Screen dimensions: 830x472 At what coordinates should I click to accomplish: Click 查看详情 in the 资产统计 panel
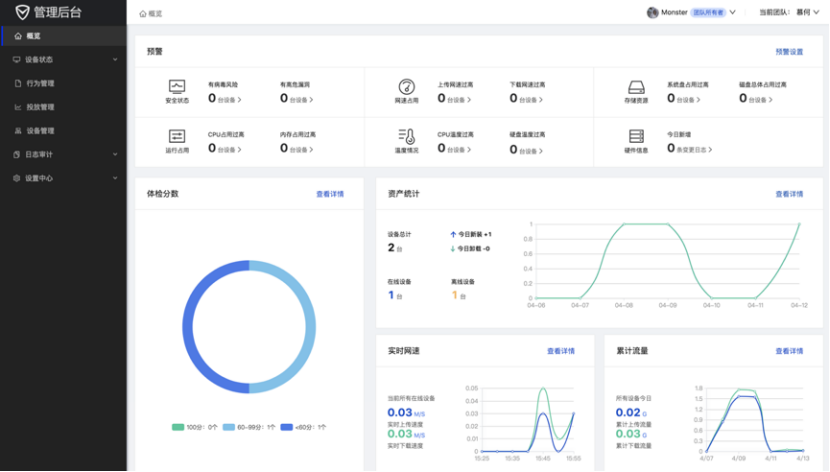click(788, 194)
